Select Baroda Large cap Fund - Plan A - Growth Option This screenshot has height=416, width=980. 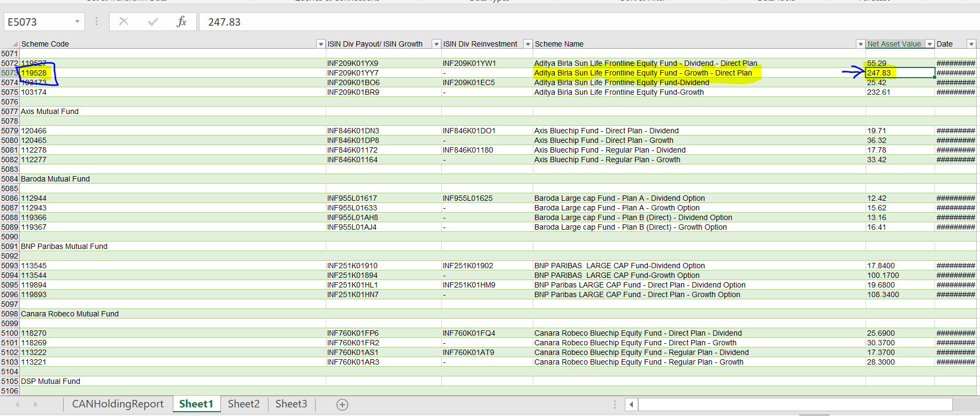pyautogui.click(x=699, y=208)
